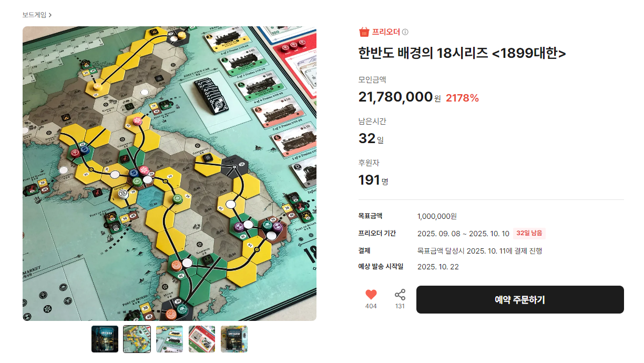The height and width of the screenshot is (363, 644).
Task: Click the chevron next to 보드게임
Action: tap(50, 15)
